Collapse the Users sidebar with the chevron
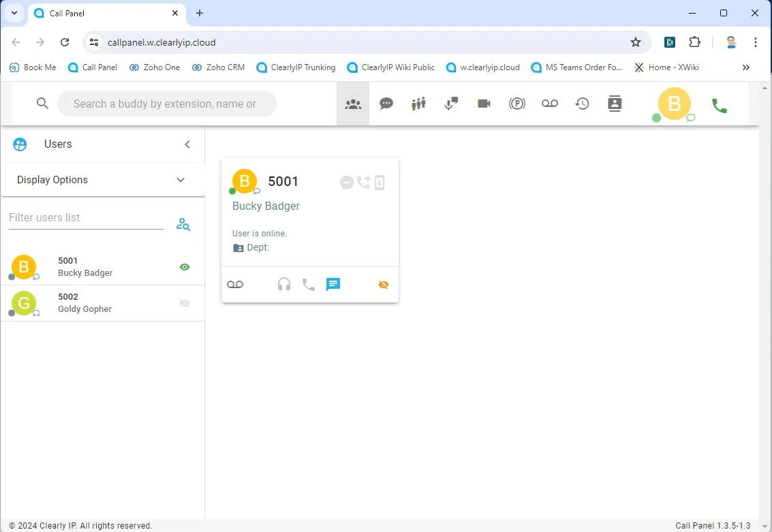The width and height of the screenshot is (772, 532). click(187, 144)
